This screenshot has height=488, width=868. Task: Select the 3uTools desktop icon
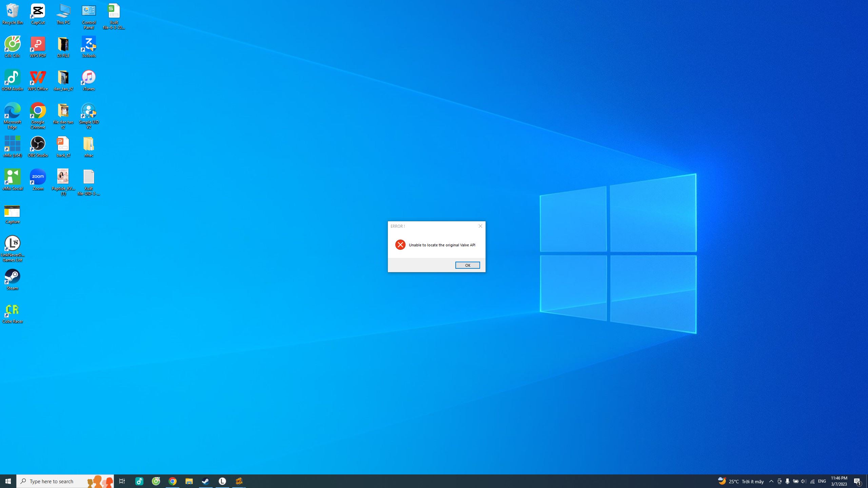click(88, 46)
